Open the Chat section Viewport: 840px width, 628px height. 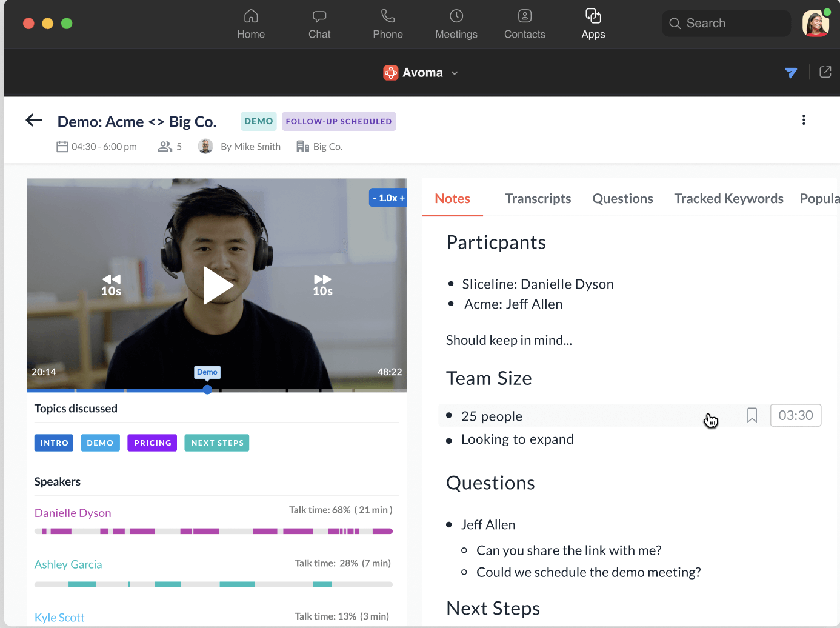319,24
